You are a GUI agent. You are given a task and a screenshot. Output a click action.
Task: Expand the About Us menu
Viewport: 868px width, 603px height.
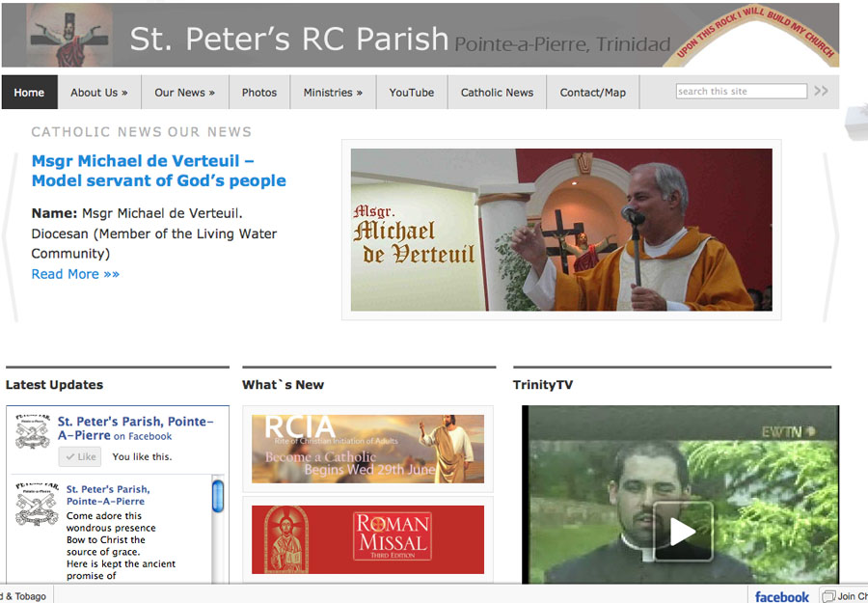pos(99,93)
